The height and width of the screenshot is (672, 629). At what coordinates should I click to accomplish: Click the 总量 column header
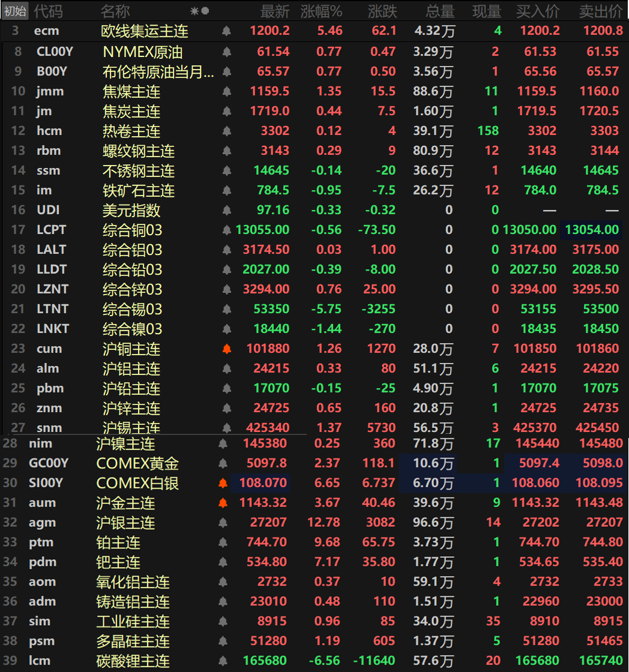click(x=439, y=11)
